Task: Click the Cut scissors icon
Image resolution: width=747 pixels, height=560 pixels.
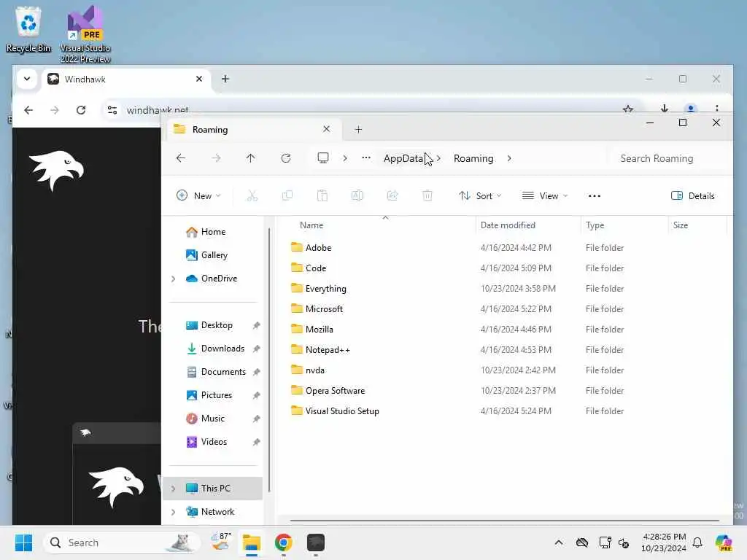Action: (x=252, y=195)
